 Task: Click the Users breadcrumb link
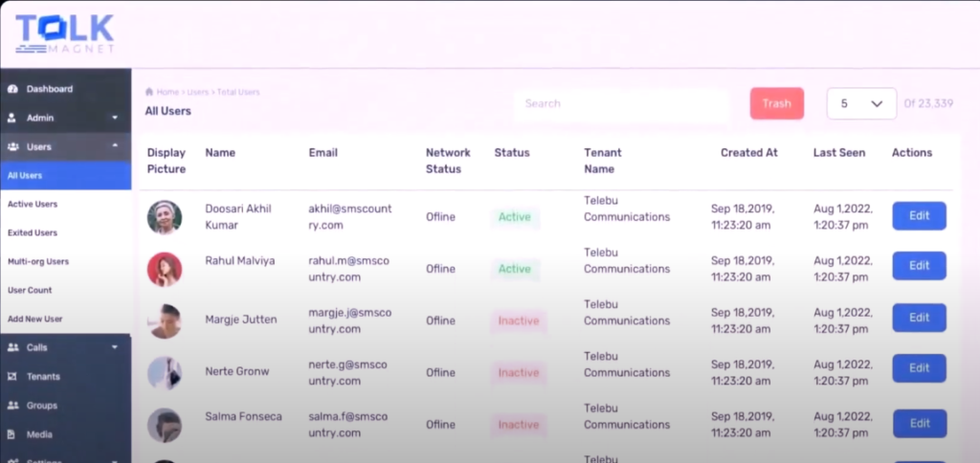197,92
